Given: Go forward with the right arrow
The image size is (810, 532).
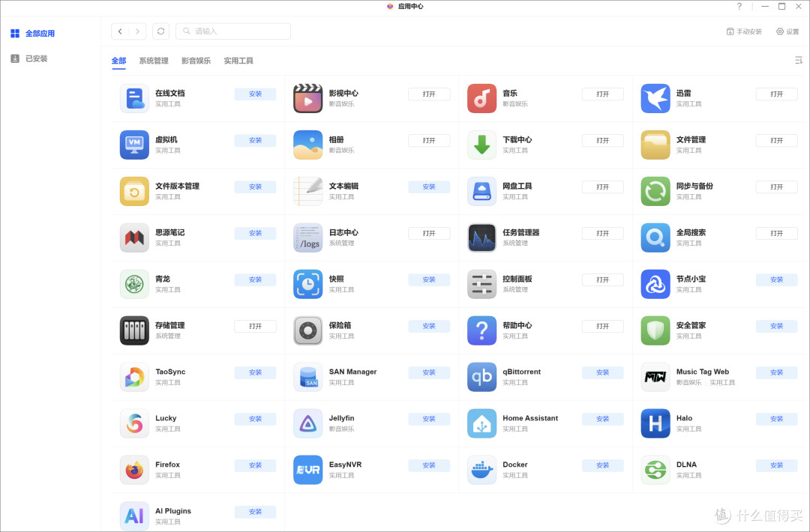Looking at the screenshot, I should pyautogui.click(x=137, y=31).
